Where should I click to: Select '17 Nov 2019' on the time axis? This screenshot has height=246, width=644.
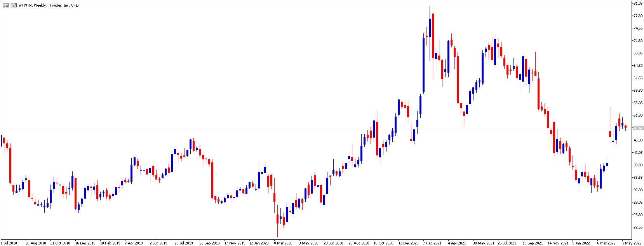click(x=234, y=243)
